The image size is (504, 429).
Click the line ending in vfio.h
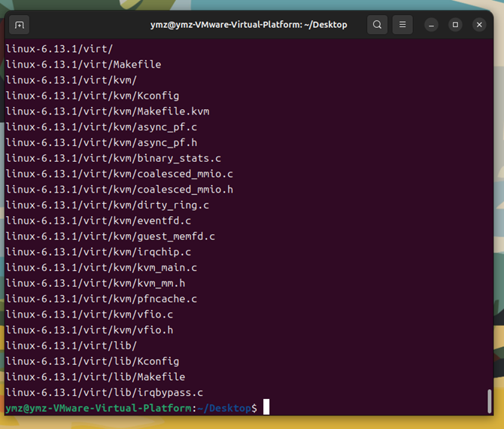tap(90, 330)
